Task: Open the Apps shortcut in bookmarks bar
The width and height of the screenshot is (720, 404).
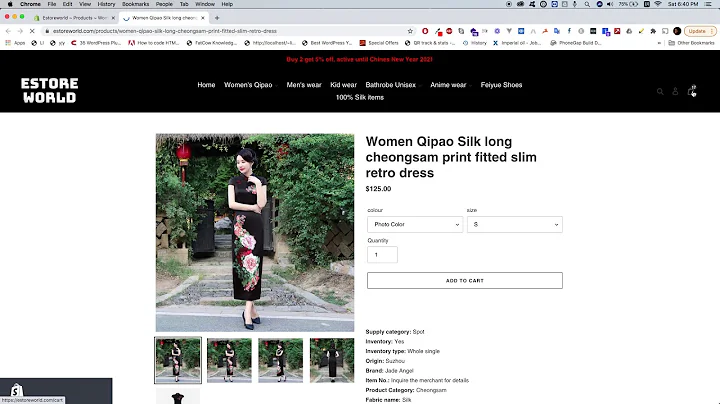Action: point(15,43)
